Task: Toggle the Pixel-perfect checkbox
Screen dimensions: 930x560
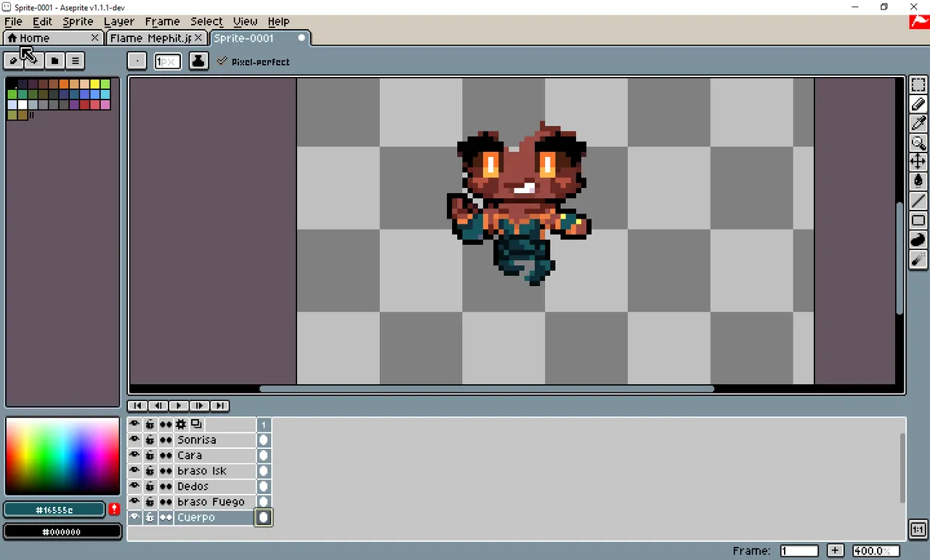Action: pyautogui.click(x=253, y=62)
